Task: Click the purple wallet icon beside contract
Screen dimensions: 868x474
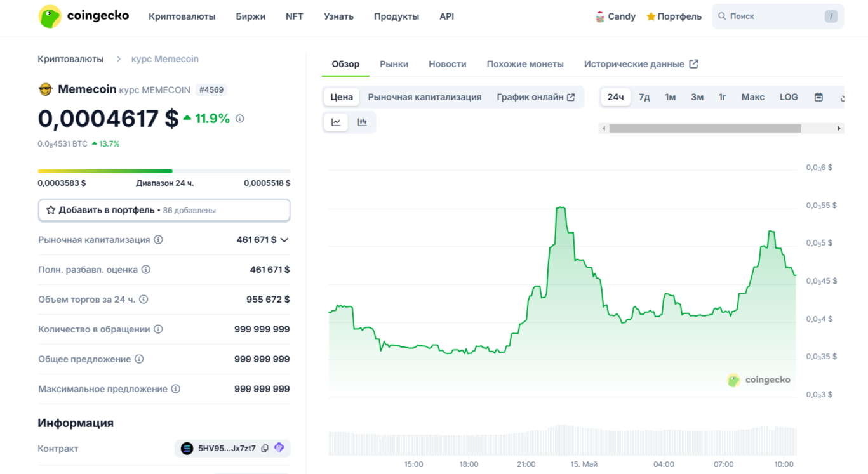Action: tap(279, 448)
